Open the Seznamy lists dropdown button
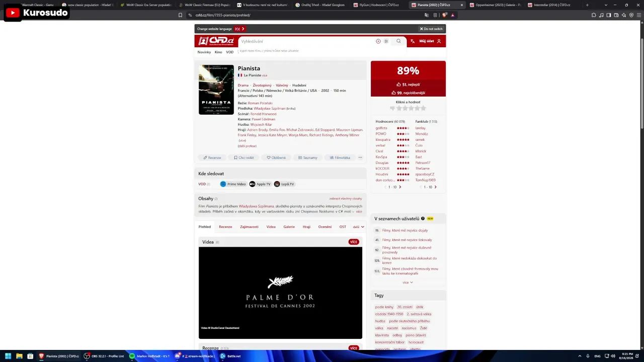Screen dimensions: 644x362 point(308,157)
